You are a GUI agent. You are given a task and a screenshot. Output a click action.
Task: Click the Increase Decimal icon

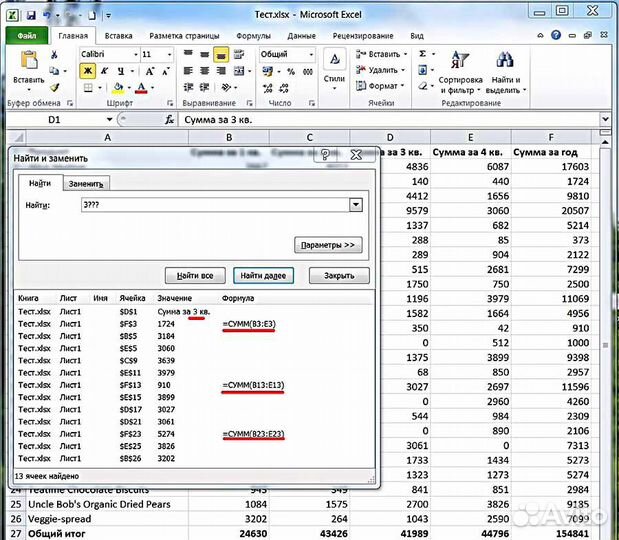pyautogui.click(x=267, y=88)
